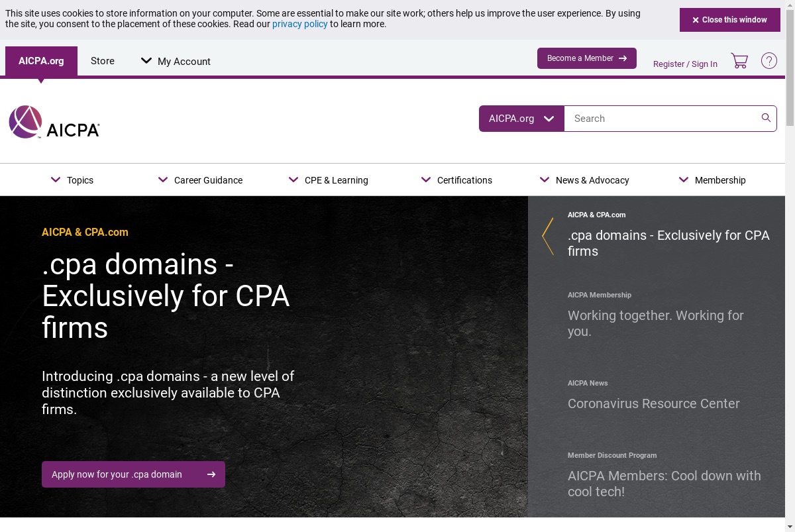Click the yellow hero carousel chevron
Screen dimensions: 795x532
point(547,237)
